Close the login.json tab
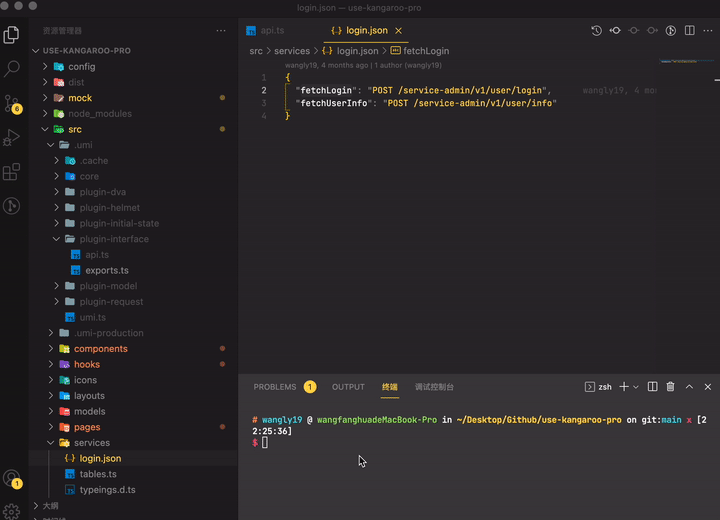Screen dimensions: 720x520 click(x=399, y=31)
